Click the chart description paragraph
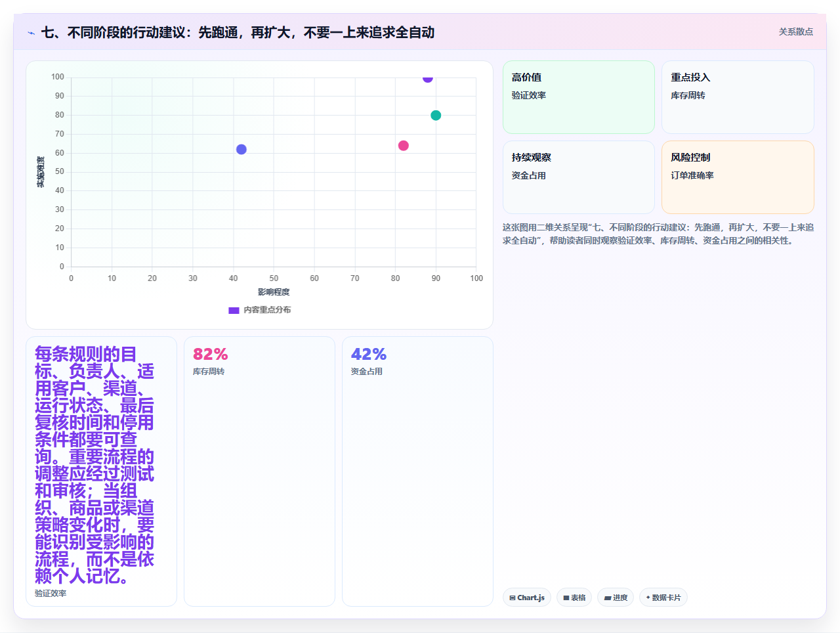Screen dimensions: 840x633 coord(658,234)
